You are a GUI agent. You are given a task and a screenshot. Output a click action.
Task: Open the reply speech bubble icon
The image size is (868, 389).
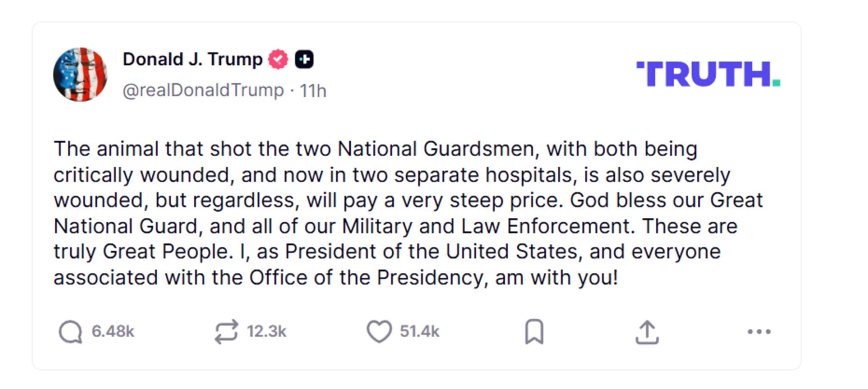(x=70, y=331)
